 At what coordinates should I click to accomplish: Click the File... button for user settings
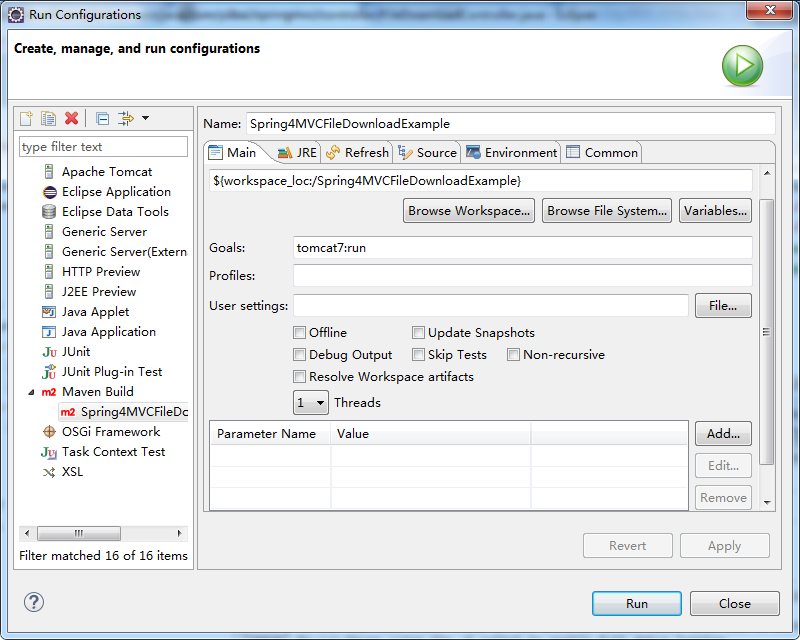coord(723,306)
